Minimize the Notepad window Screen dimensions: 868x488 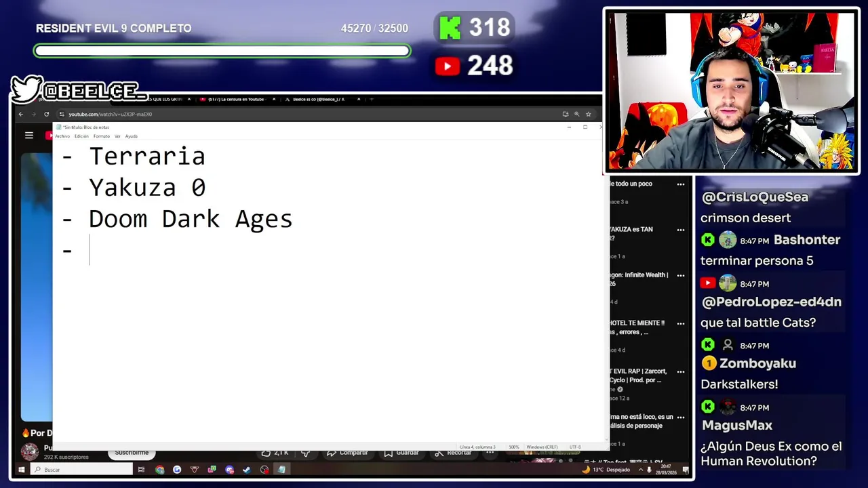[x=569, y=127]
